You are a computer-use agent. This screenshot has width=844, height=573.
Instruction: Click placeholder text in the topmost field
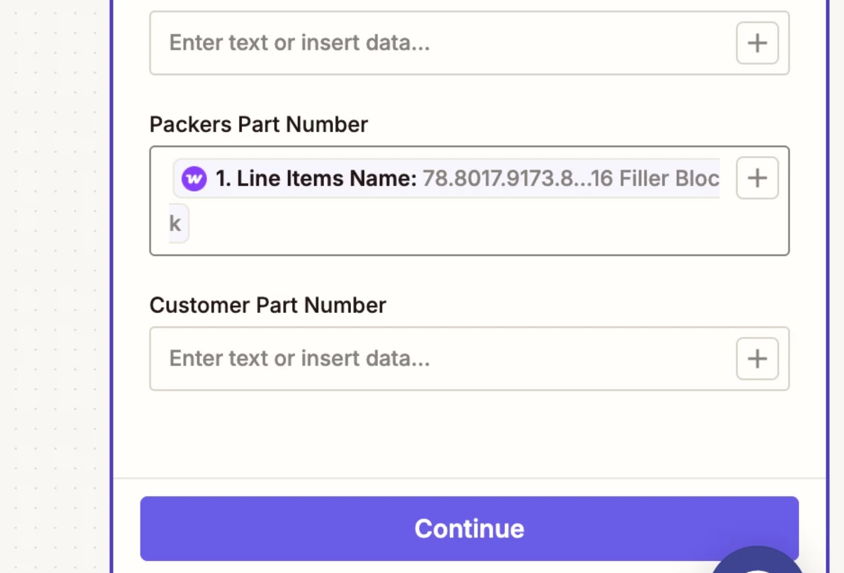pos(299,43)
